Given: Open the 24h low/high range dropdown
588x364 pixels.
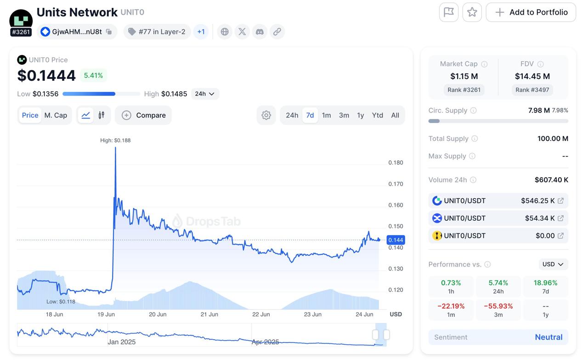Looking at the screenshot, I should 205,94.
